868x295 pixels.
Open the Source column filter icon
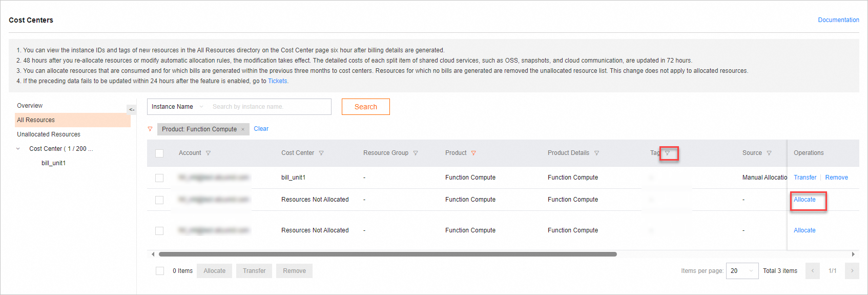pyautogui.click(x=769, y=153)
